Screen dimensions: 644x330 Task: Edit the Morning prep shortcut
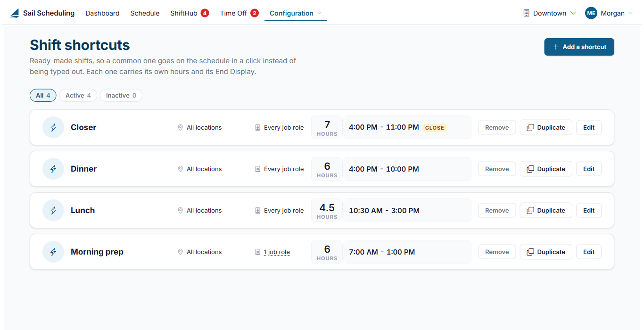589,252
